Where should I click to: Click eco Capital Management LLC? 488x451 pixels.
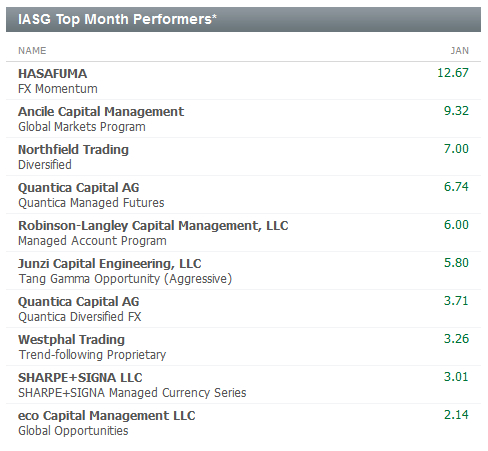(107, 416)
